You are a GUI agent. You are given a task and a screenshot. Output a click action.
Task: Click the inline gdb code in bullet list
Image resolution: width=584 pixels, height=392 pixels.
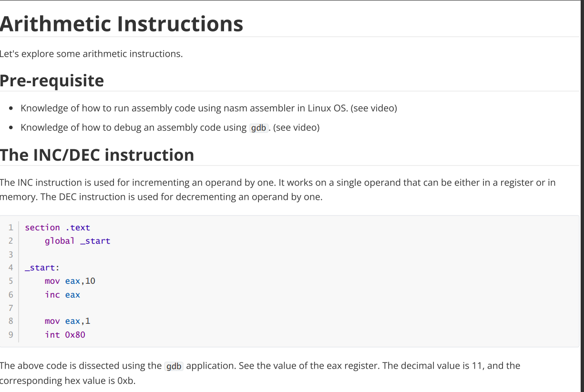coord(258,128)
